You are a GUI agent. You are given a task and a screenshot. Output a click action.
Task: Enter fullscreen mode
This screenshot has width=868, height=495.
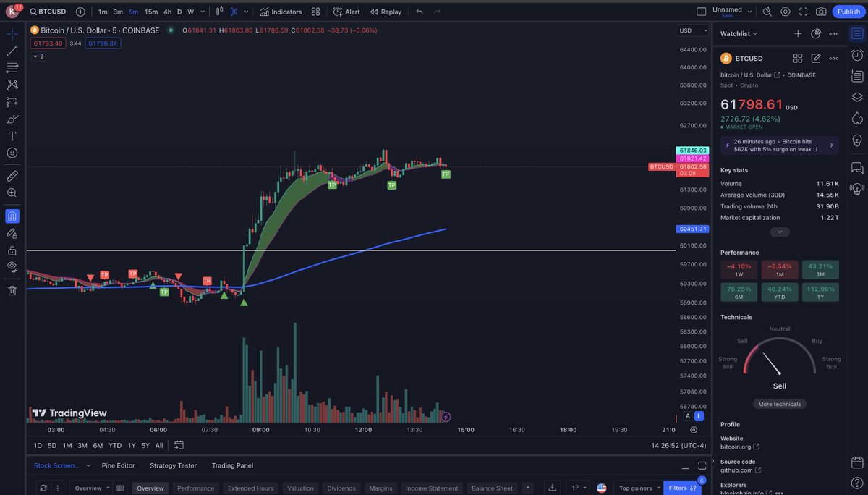point(804,12)
